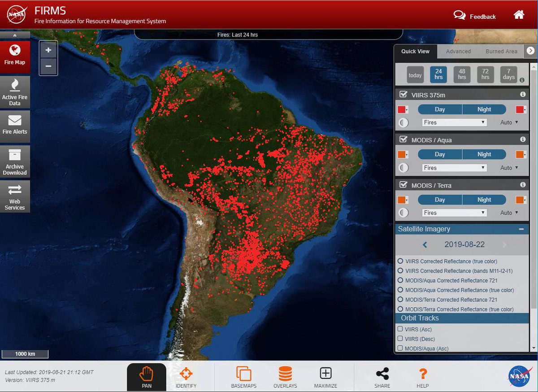538x392 pixels.
Task: Click the 2019-08-22 imagery date
Action: (x=464, y=245)
